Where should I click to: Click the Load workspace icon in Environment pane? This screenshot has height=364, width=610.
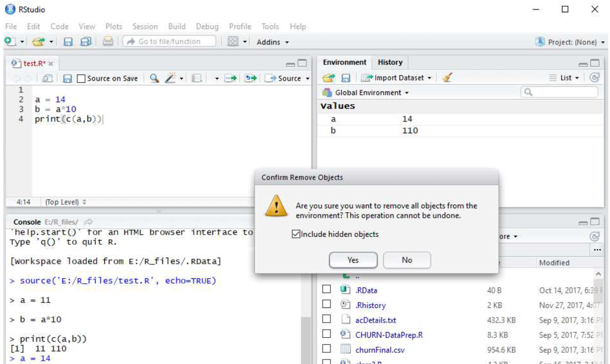tap(329, 78)
